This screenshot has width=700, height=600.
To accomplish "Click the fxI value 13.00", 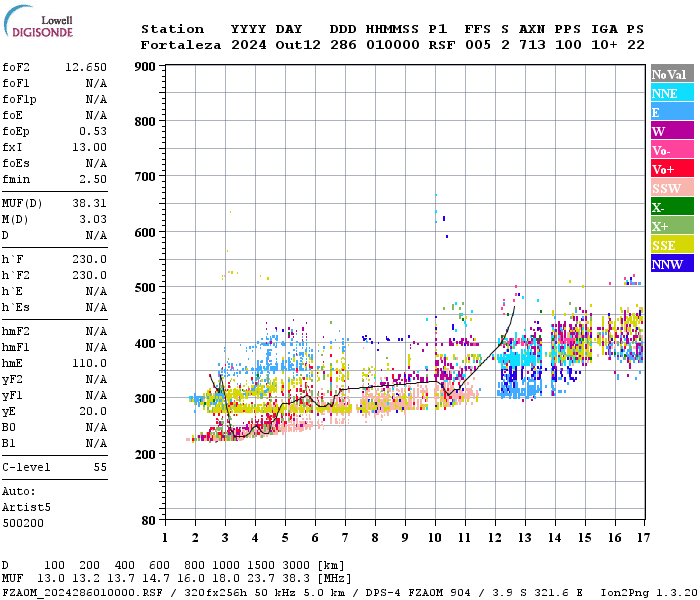I will 89,147.
